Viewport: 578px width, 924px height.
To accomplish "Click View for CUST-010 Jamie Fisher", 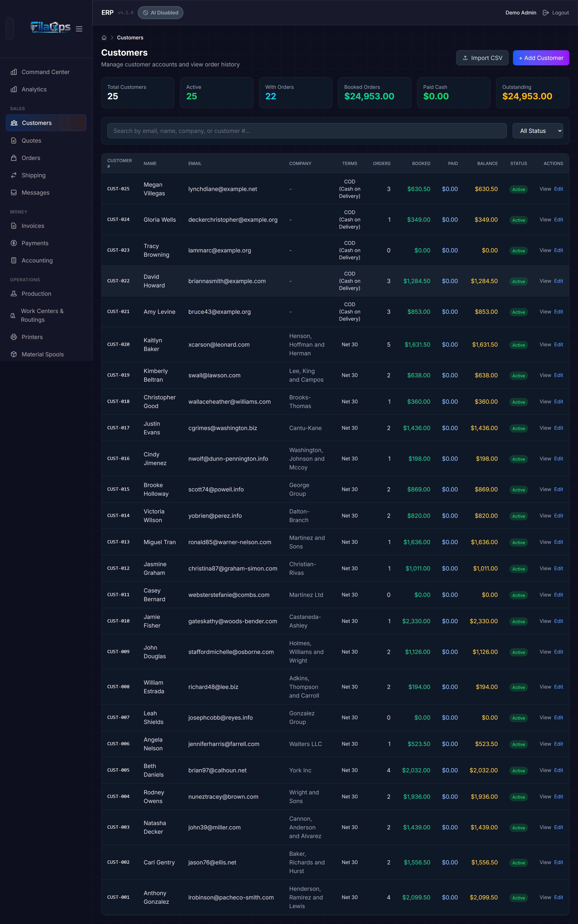I will 545,621.
